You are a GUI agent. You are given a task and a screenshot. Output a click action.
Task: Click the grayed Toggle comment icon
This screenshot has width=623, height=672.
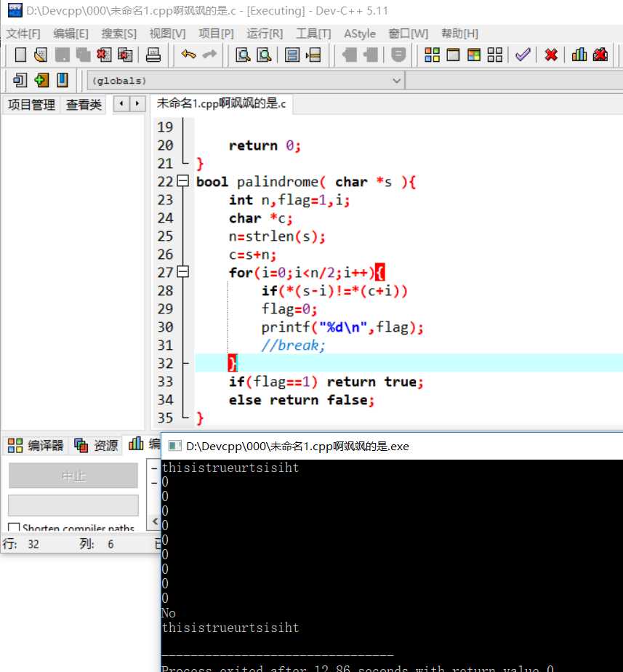[x=398, y=55]
